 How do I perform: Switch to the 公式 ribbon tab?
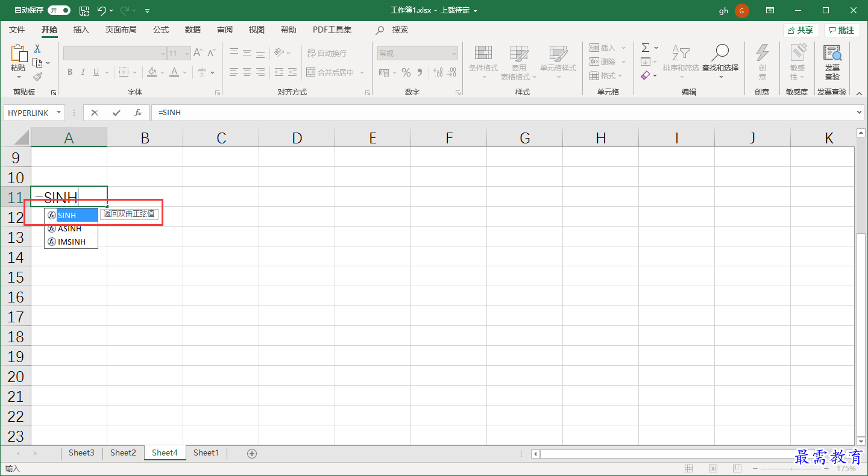(161, 30)
